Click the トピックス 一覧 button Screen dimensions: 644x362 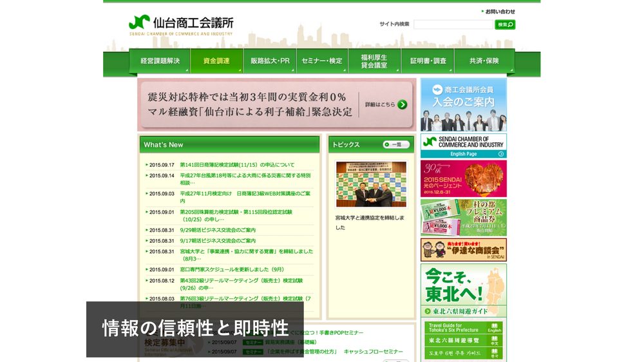pyautogui.click(x=396, y=145)
